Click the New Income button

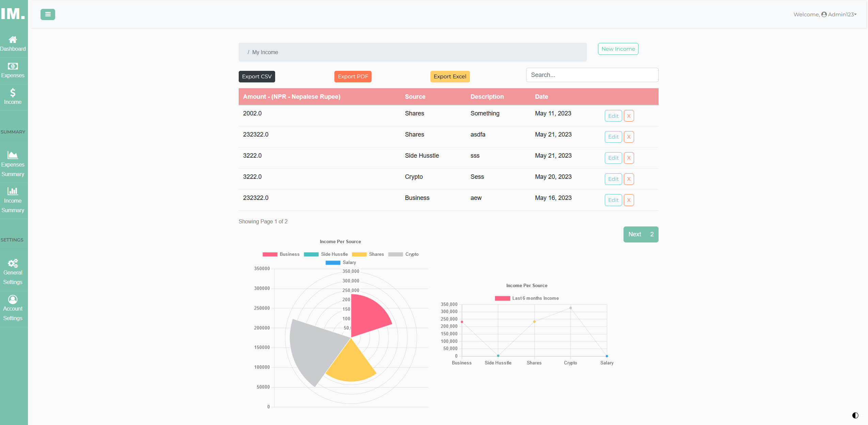tap(617, 49)
